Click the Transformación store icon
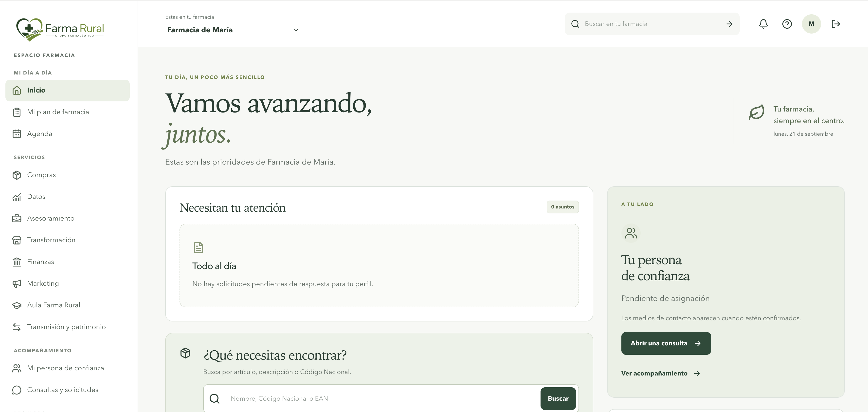 (x=17, y=240)
